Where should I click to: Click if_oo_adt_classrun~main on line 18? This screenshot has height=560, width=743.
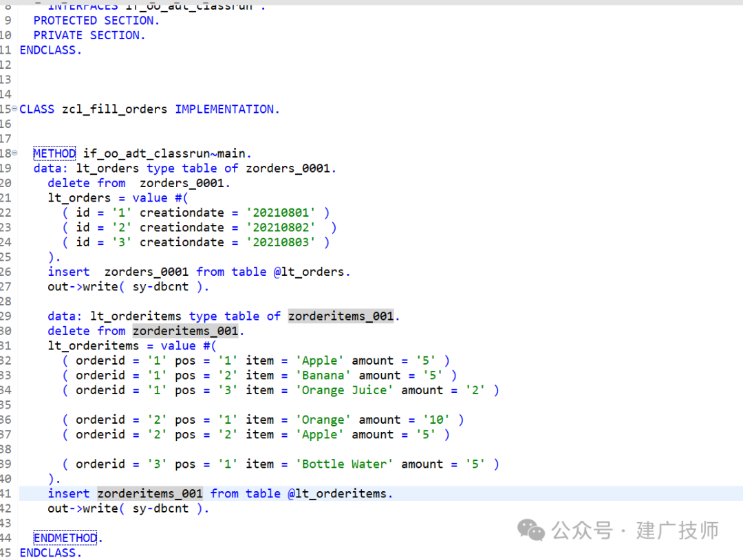pyautogui.click(x=166, y=153)
